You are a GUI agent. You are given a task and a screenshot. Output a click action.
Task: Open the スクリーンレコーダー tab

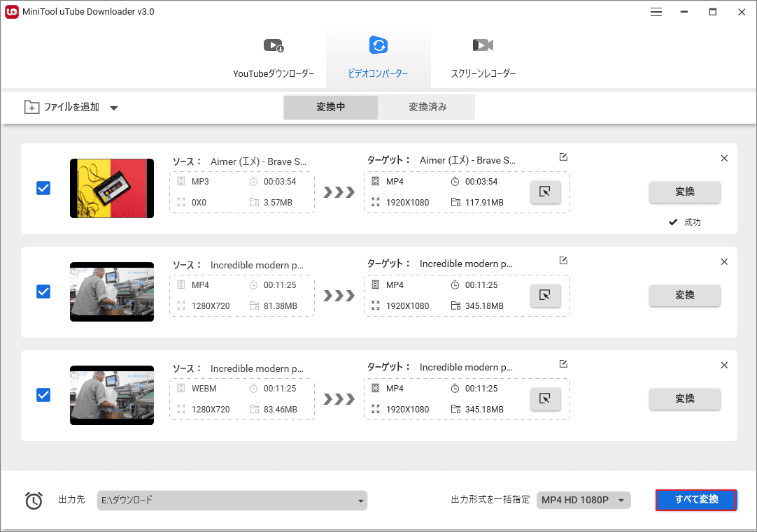click(483, 58)
